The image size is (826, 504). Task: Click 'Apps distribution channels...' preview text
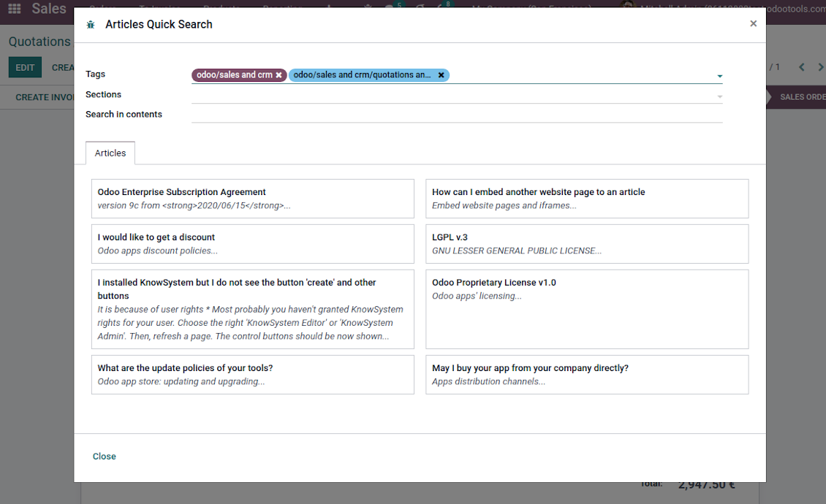[x=488, y=381]
